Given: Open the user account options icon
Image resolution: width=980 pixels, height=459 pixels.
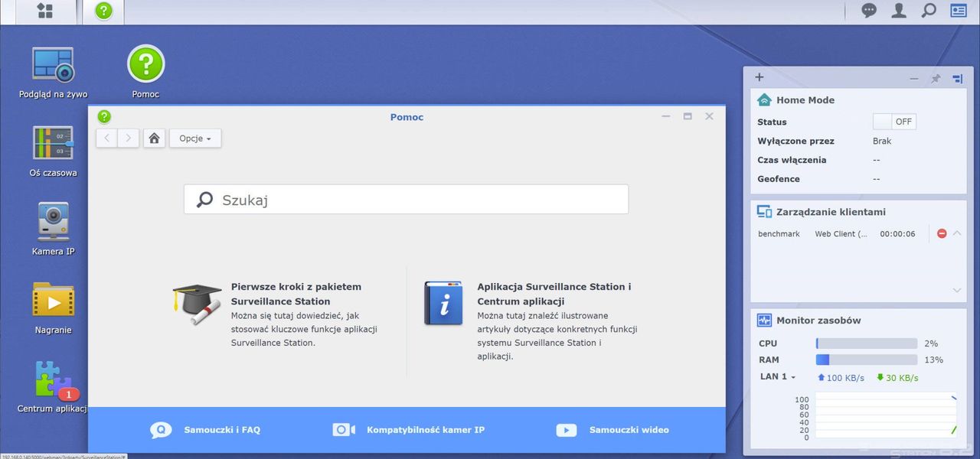Looking at the screenshot, I should click(899, 11).
